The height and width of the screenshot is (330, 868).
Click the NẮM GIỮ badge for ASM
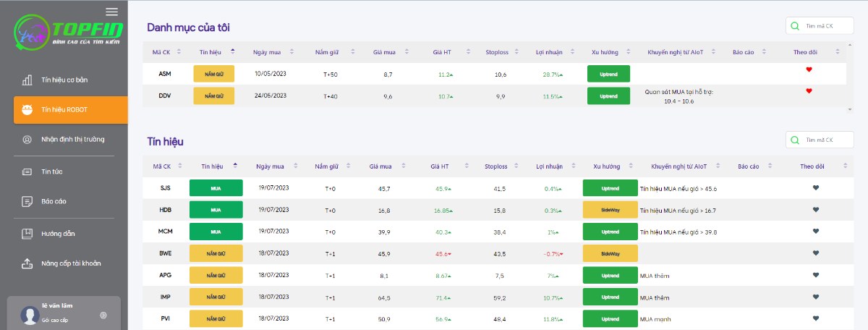[x=214, y=74]
